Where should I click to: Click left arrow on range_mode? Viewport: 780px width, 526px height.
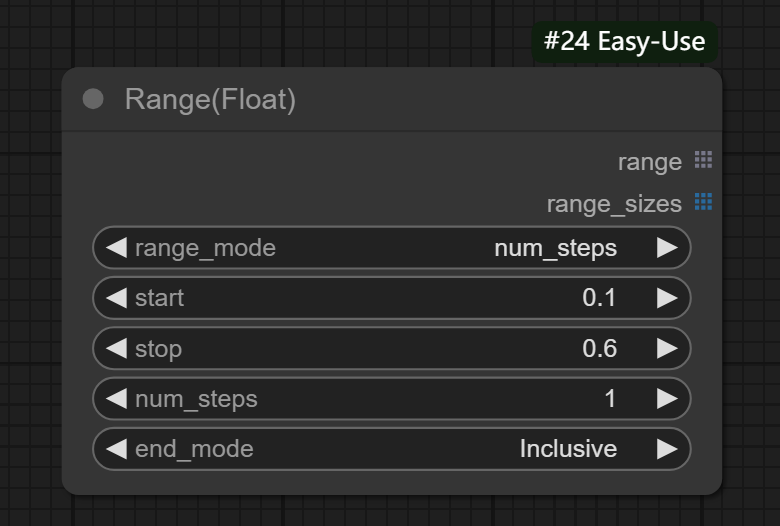116,248
